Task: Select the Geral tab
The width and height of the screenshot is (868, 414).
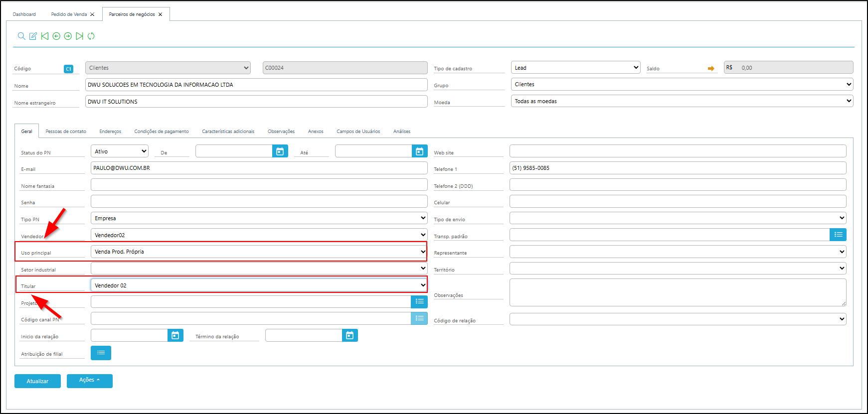Action: 27,132
